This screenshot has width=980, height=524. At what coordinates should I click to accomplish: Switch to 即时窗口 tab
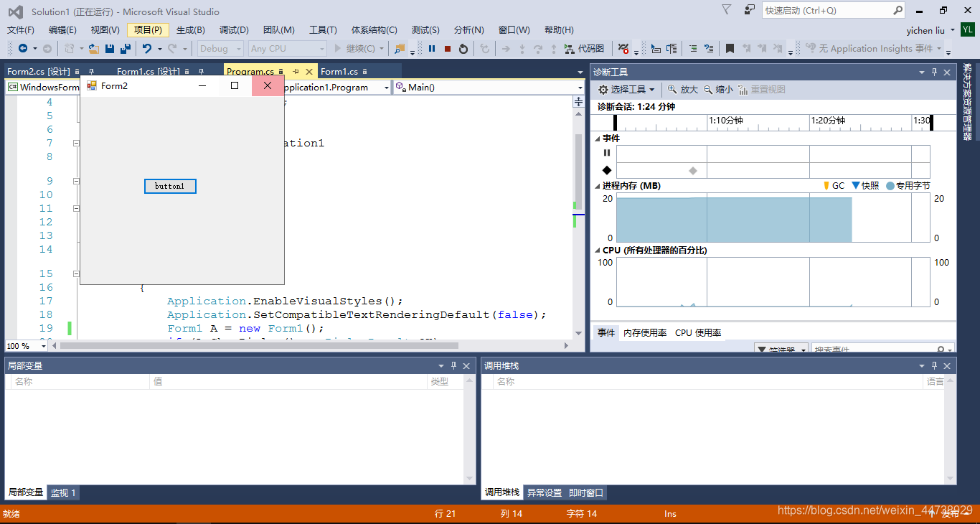point(586,492)
